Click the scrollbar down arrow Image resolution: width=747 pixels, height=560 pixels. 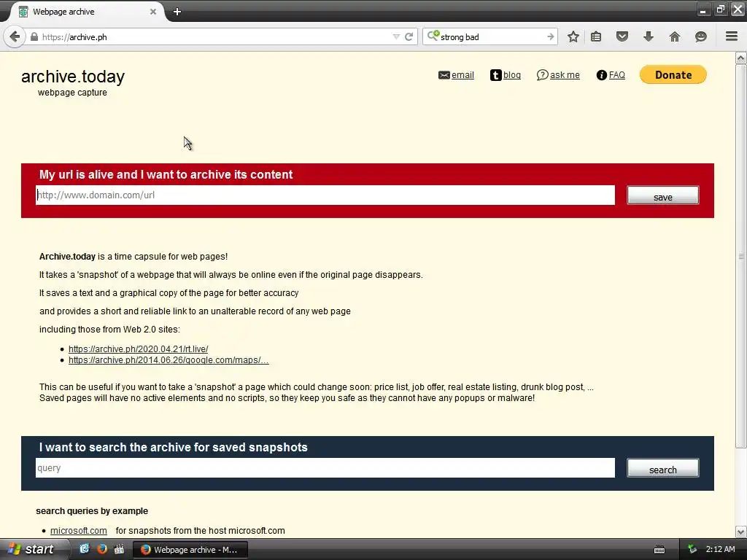[741, 532]
